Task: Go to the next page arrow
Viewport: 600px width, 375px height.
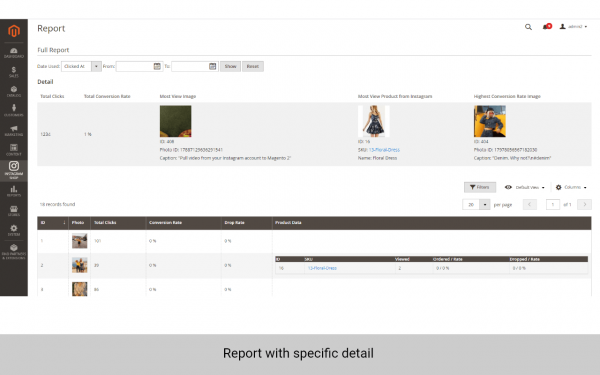Action: (584, 205)
